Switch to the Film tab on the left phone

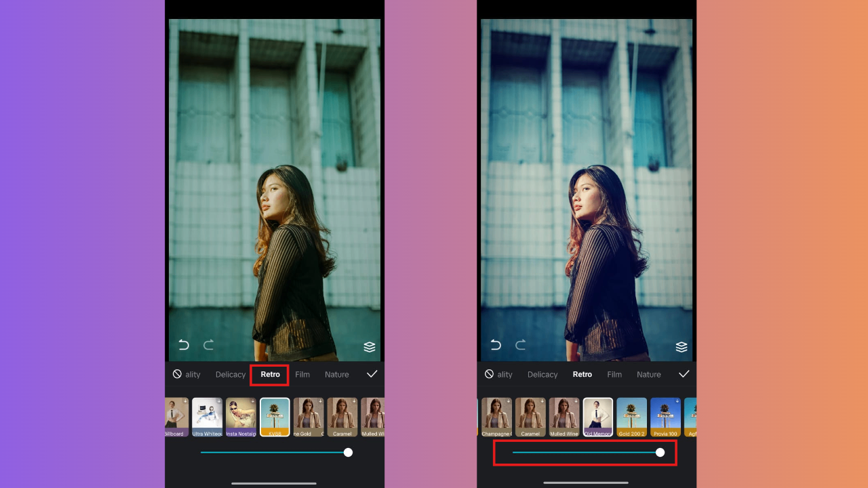click(302, 375)
